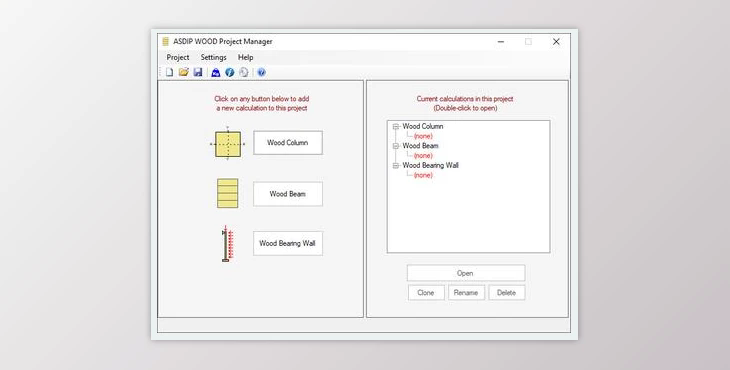Open the Help menu
Image resolution: width=730 pixels, height=370 pixels.
(x=245, y=57)
